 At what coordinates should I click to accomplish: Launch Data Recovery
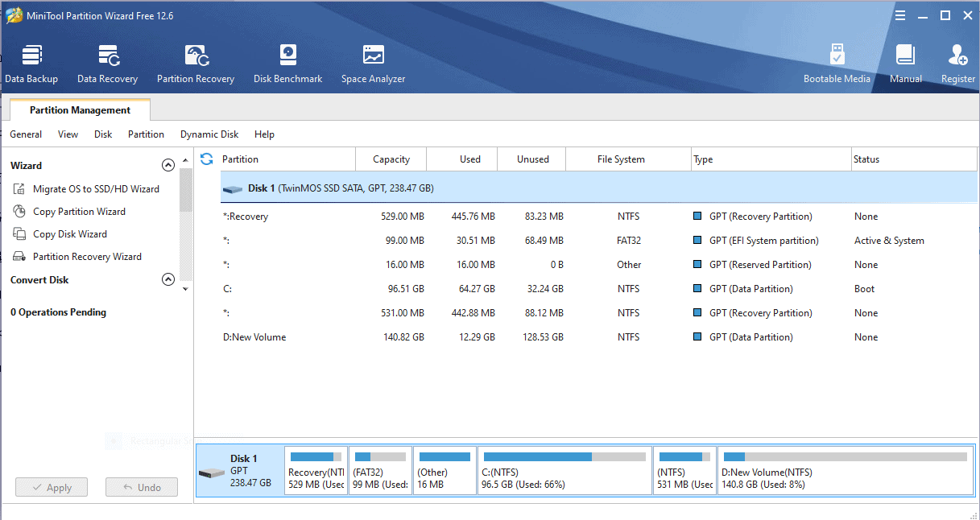108,64
